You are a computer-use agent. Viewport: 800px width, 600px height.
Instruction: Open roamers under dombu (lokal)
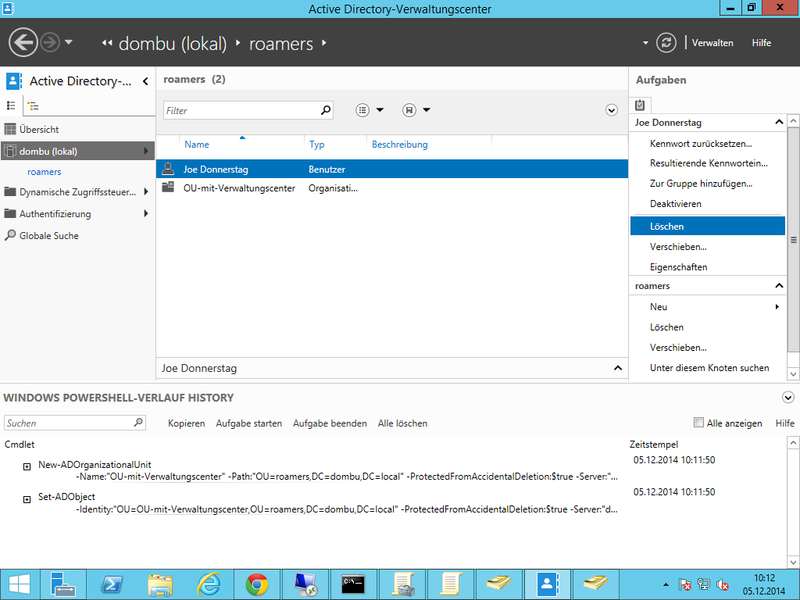tap(44, 172)
